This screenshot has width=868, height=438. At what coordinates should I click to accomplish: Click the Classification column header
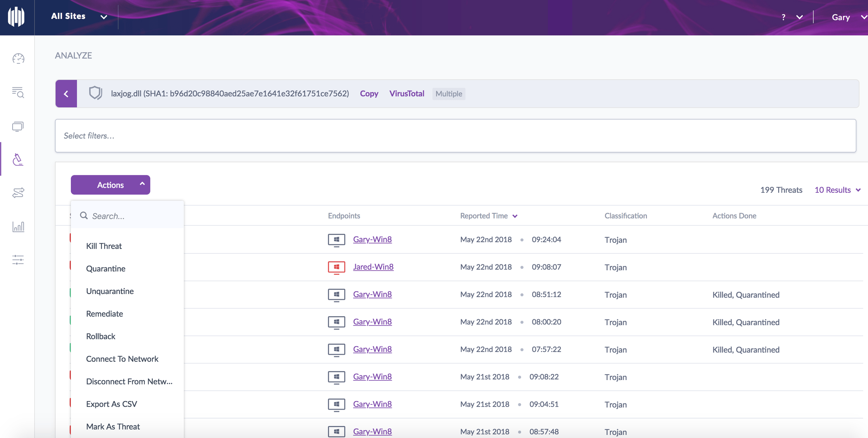click(x=626, y=216)
